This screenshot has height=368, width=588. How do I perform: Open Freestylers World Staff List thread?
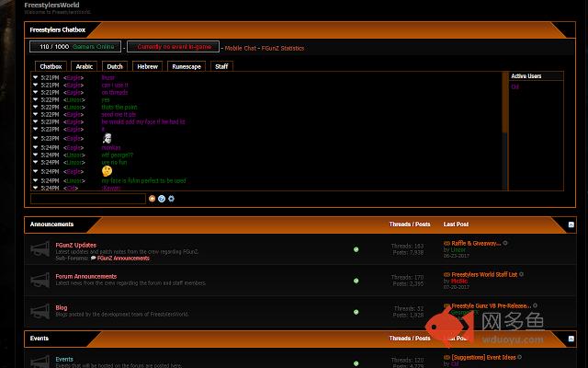(x=484, y=274)
